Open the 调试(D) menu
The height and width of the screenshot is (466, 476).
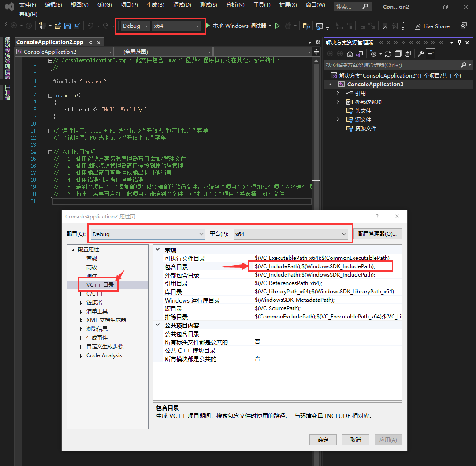tap(182, 5)
